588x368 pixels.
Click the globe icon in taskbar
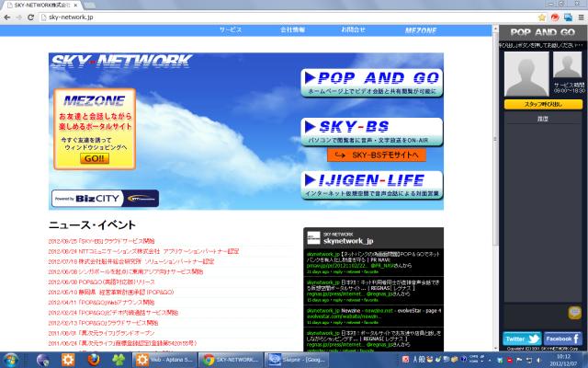click(x=43, y=361)
